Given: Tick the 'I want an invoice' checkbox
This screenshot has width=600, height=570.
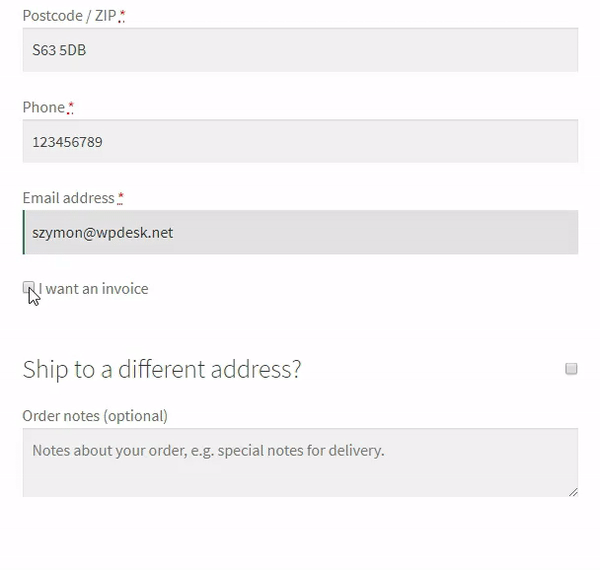Looking at the screenshot, I should [x=28, y=288].
